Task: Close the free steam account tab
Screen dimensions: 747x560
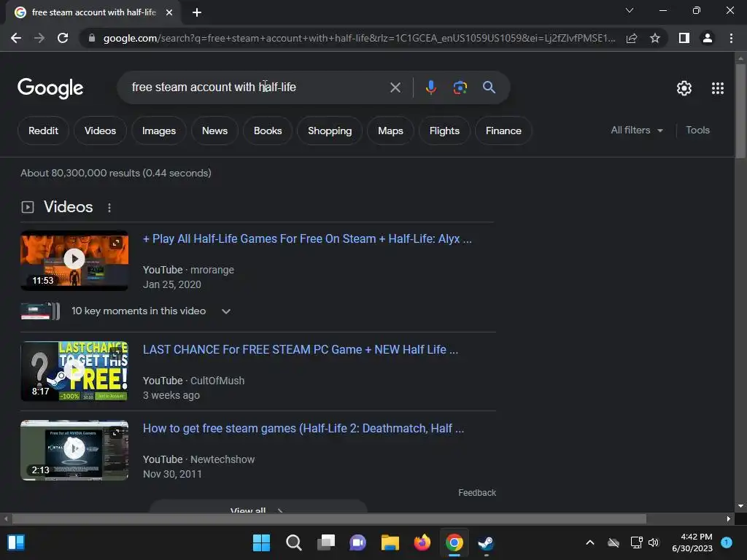Action: [x=169, y=12]
